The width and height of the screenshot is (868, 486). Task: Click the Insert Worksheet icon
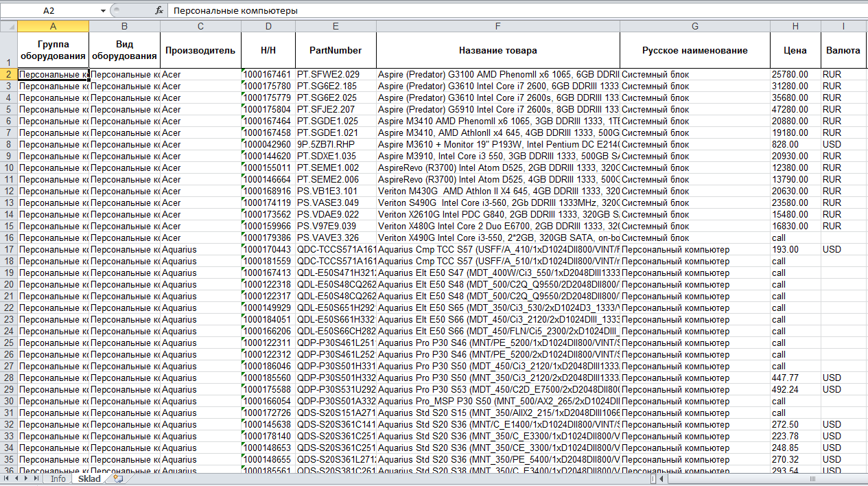[x=118, y=478]
